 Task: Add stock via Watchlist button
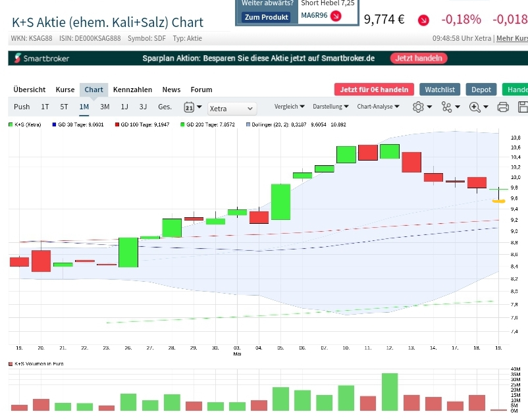tap(440, 90)
